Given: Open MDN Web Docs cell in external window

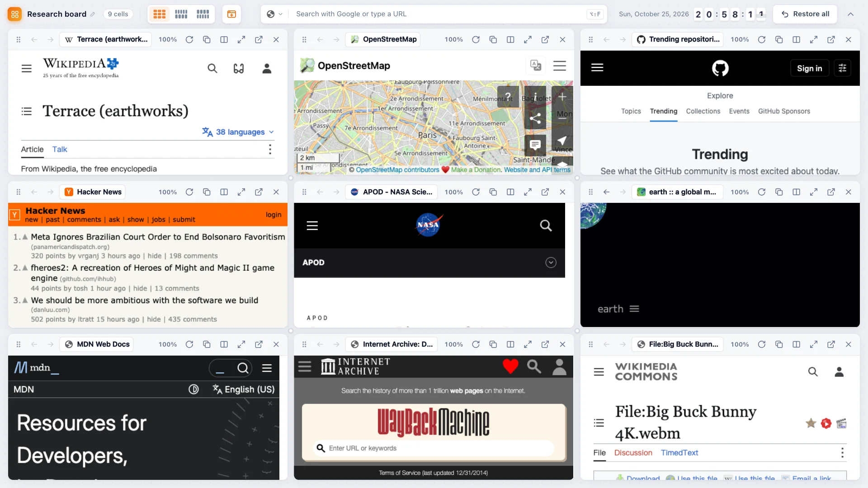Looking at the screenshot, I should pyautogui.click(x=259, y=344).
